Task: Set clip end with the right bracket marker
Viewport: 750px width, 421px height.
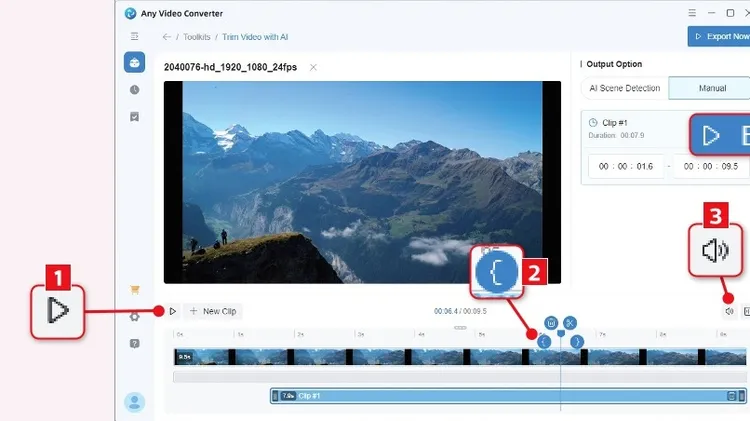Action: 576,341
